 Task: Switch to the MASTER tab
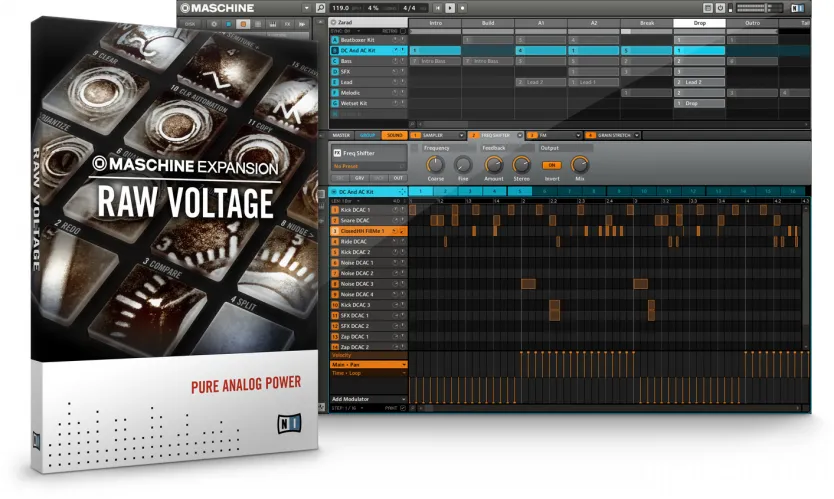pyautogui.click(x=341, y=134)
